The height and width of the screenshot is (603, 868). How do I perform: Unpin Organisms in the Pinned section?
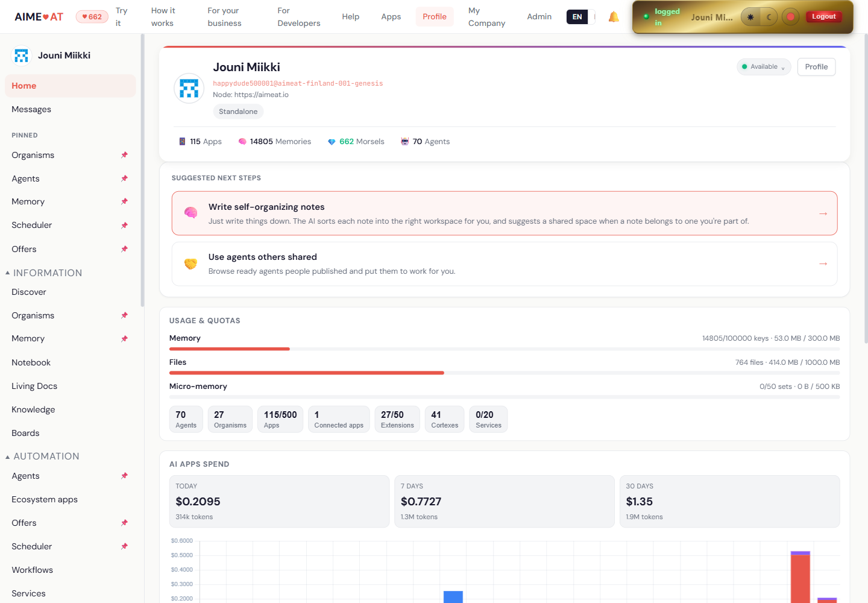point(124,155)
